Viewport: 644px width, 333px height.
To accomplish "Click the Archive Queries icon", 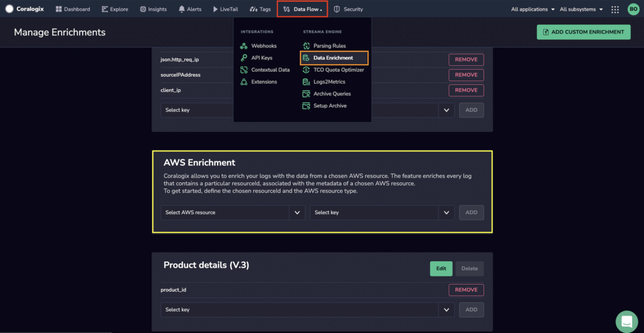I will coord(306,94).
